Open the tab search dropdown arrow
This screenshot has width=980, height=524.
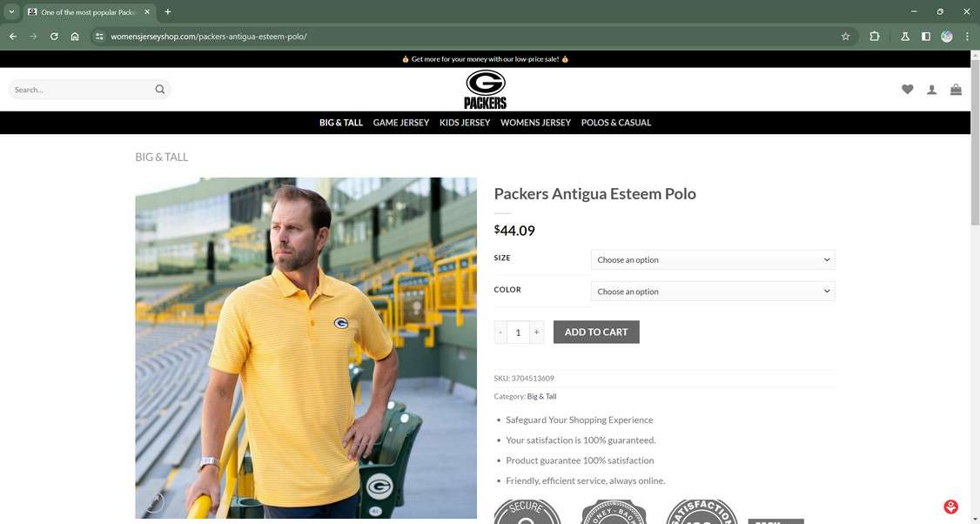pyautogui.click(x=11, y=12)
